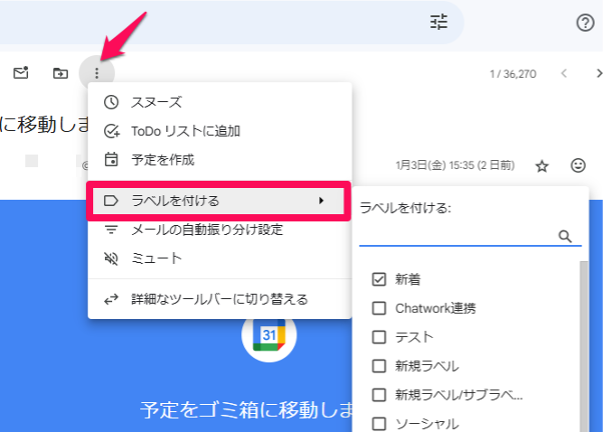Image resolution: width=604 pixels, height=432 pixels.
Task: Click the label tag icon in menu
Action: click(111, 200)
